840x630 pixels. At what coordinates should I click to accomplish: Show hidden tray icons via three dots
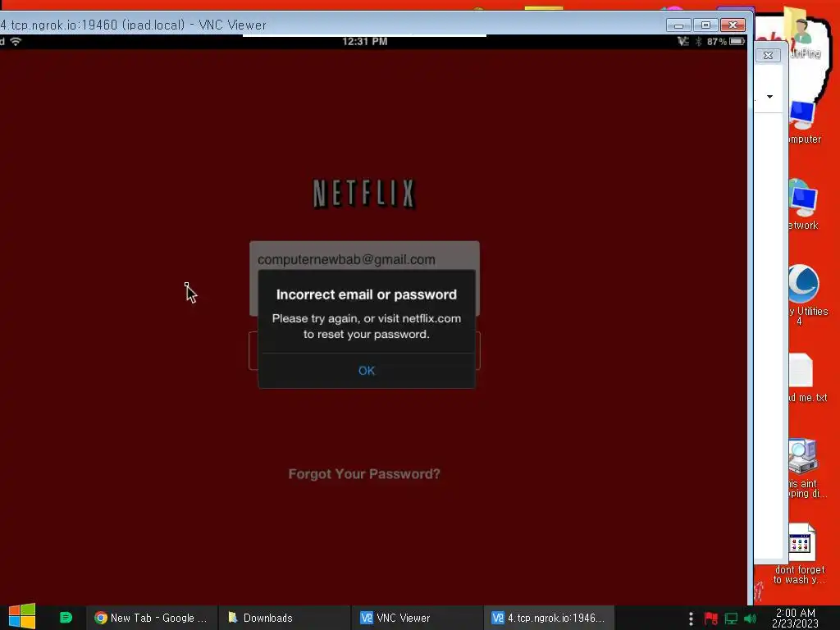point(691,619)
